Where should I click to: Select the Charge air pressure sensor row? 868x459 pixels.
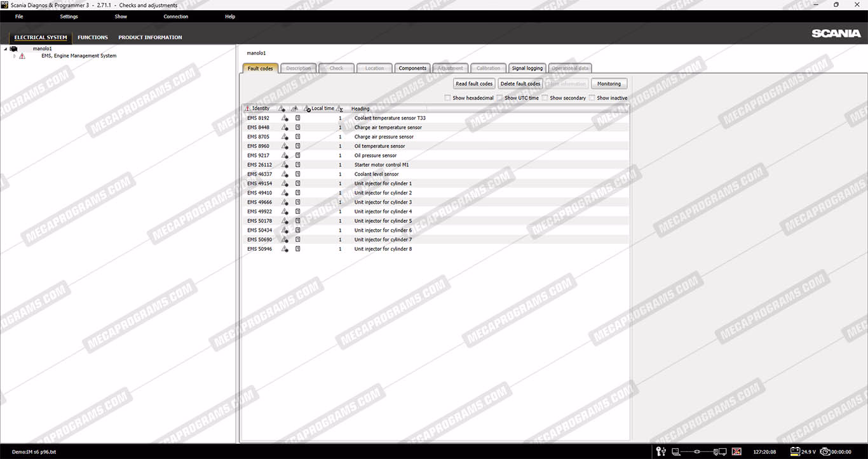(436, 136)
